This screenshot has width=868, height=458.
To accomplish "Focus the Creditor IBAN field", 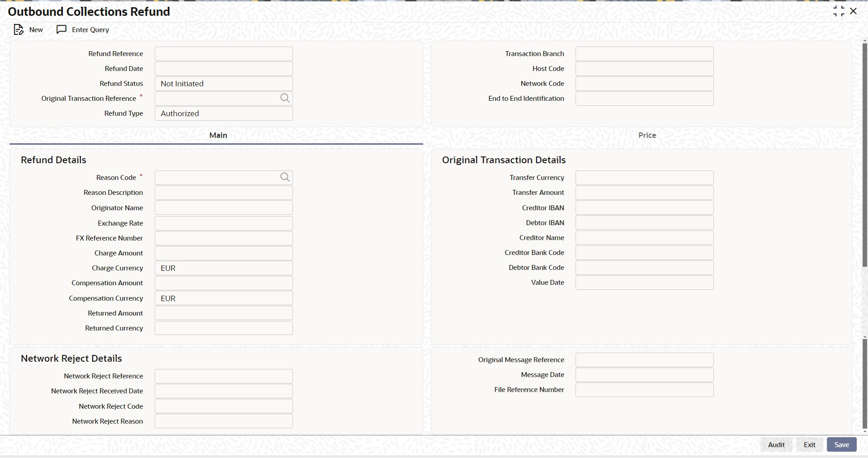I will [x=645, y=208].
